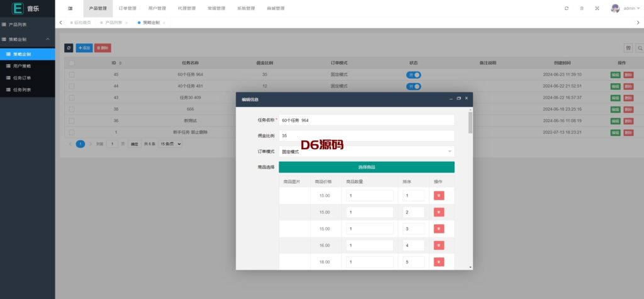Viewport: 644px width, 299px height.
Task: Close the 编辑信息 dialog
Action: 467,99
